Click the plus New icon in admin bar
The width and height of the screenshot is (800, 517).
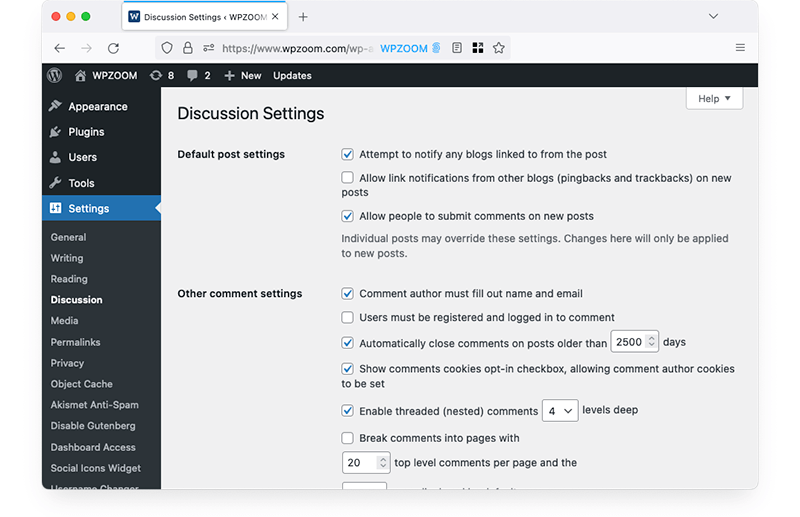click(x=230, y=76)
